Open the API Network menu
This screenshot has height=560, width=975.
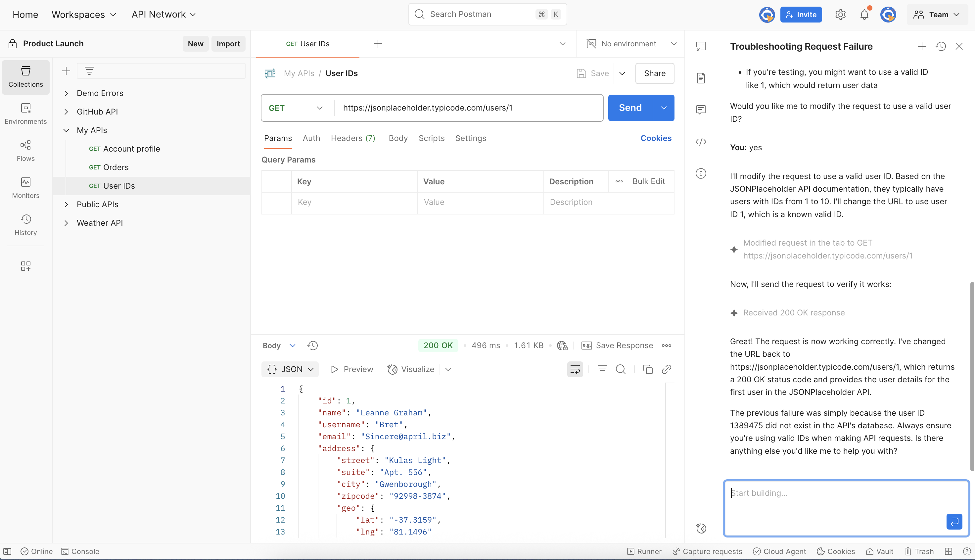coord(164,15)
